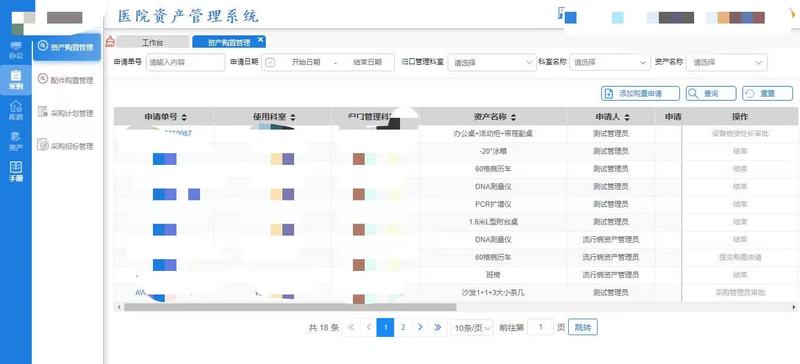Click the calendar icon in 申请日期
Screen dimensions: 800x364
point(270,62)
